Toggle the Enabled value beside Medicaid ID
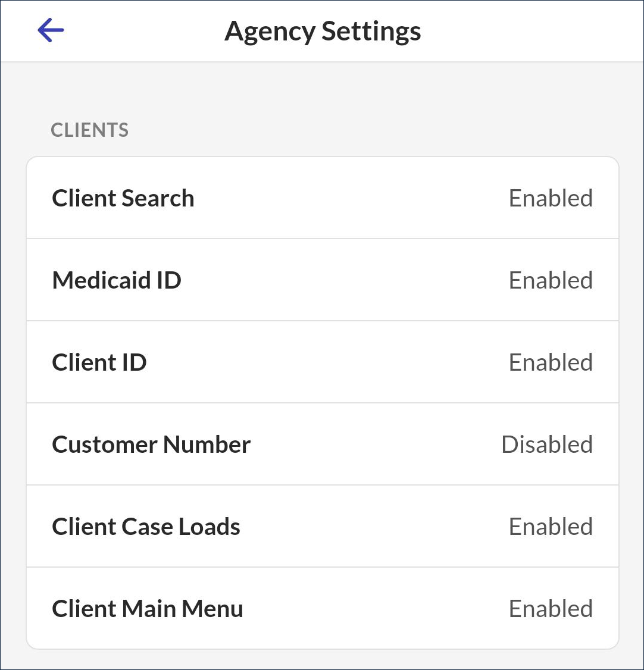Image resolution: width=644 pixels, height=670 pixels. [x=551, y=280]
